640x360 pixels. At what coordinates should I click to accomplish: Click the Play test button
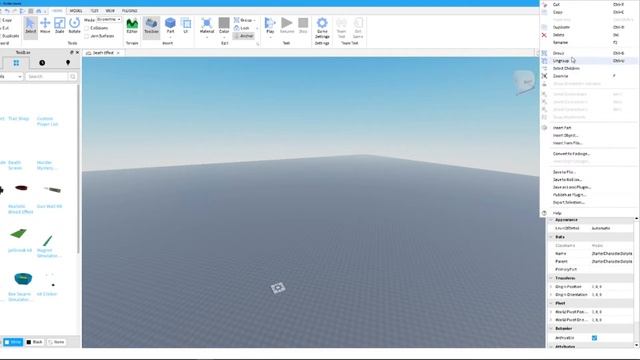[x=270, y=26]
